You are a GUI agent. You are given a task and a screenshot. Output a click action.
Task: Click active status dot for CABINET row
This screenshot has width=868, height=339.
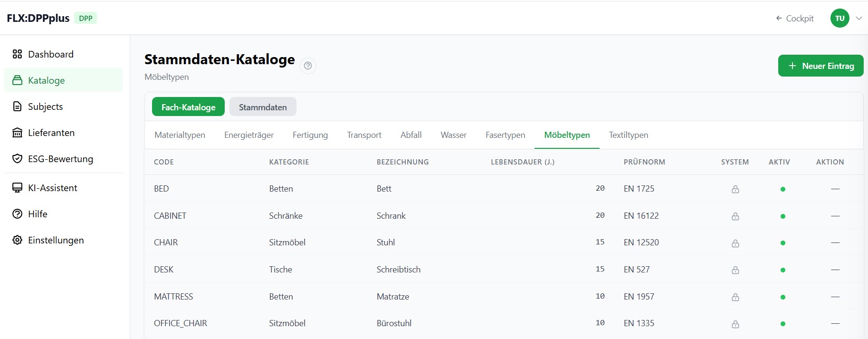(782, 216)
